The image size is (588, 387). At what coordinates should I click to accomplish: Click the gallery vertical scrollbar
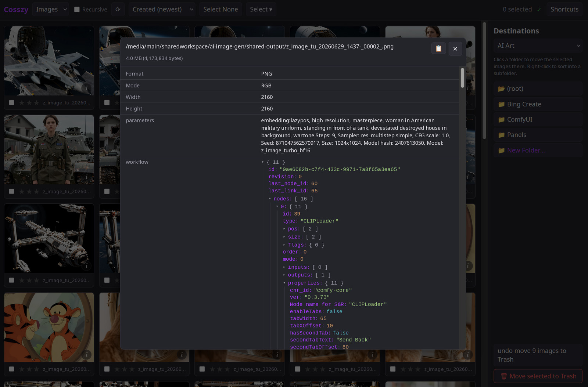[x=484, y=81]
